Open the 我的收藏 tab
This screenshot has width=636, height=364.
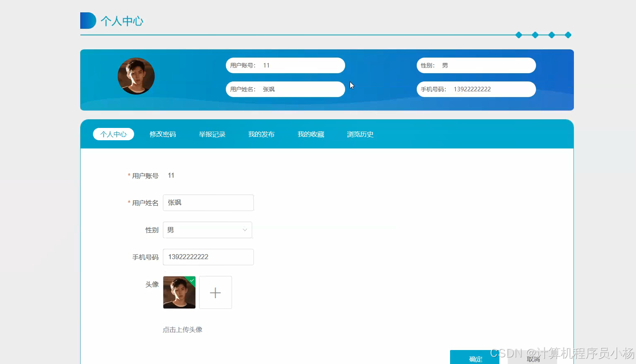click(x=311, y=134)
